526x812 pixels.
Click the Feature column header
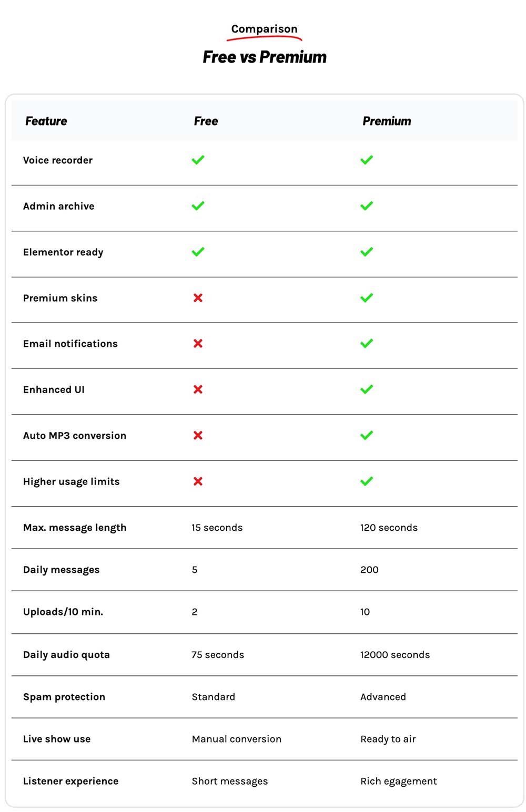(46, 121)
